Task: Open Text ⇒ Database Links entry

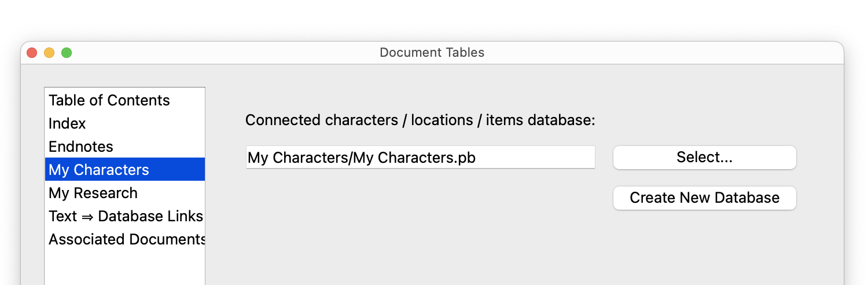Action: point(126,216)
